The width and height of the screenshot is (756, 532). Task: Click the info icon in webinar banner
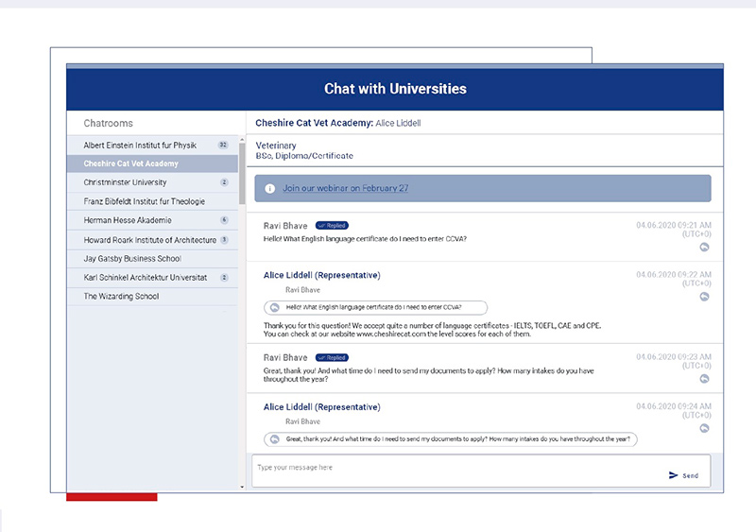click(x=270, y=188)
